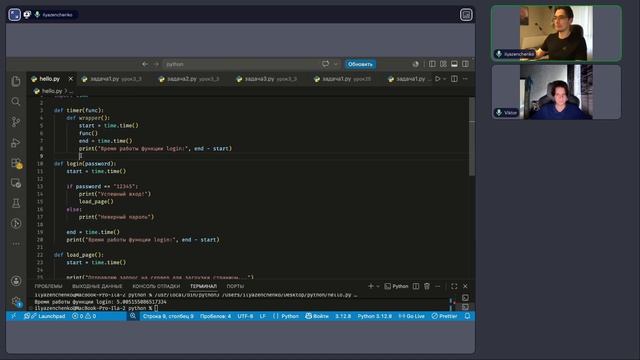Open the Manage gear icon
The height and width of the screenshot is (360, 640).
tap(16, 301)
